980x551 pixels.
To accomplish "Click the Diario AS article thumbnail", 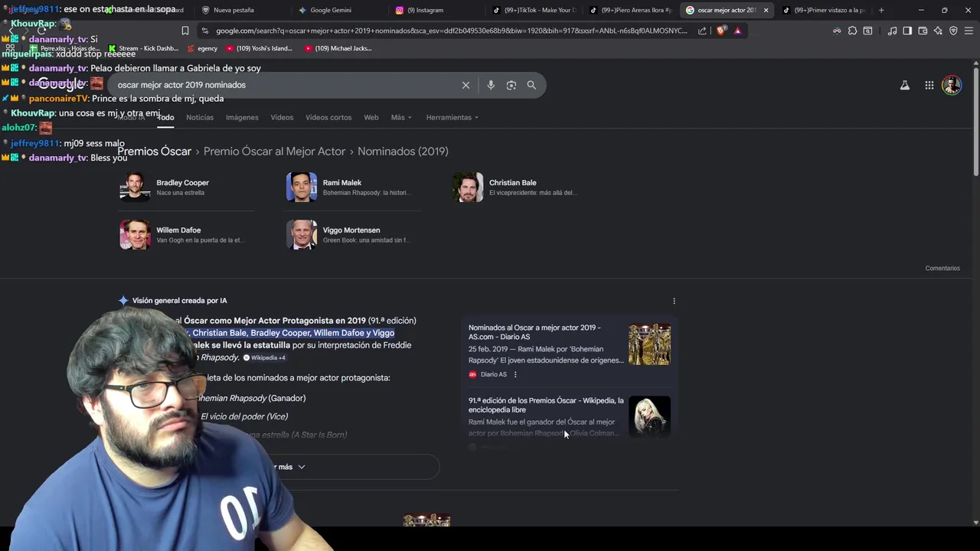I will 649,344.
